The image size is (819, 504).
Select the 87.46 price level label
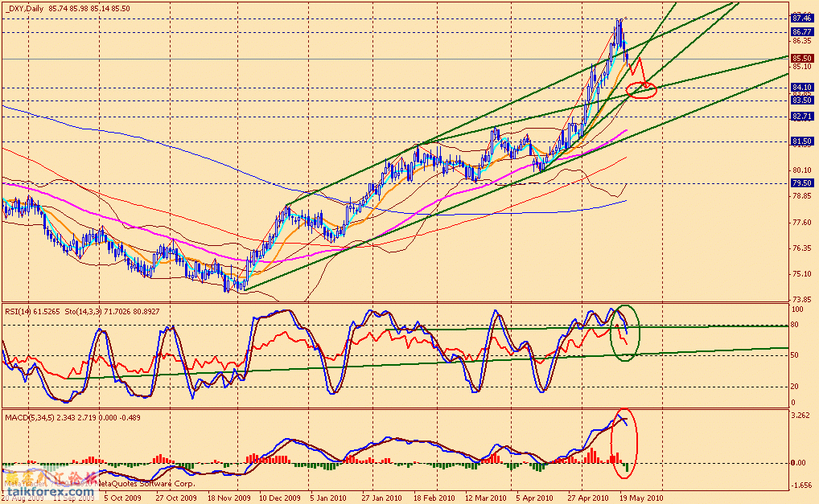(802, 18)
